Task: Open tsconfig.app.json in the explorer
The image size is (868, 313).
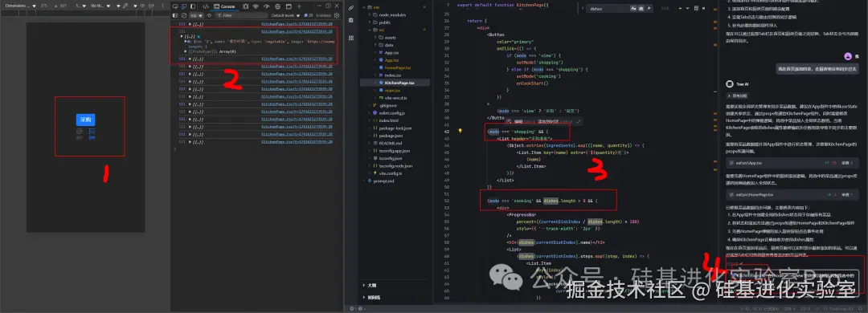Action: [395, 150]
